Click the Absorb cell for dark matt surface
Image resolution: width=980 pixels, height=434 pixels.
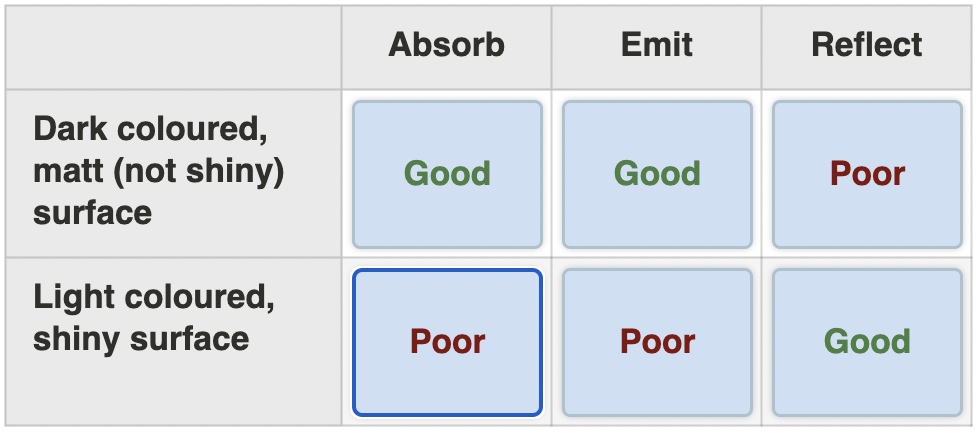click(447, 174)
